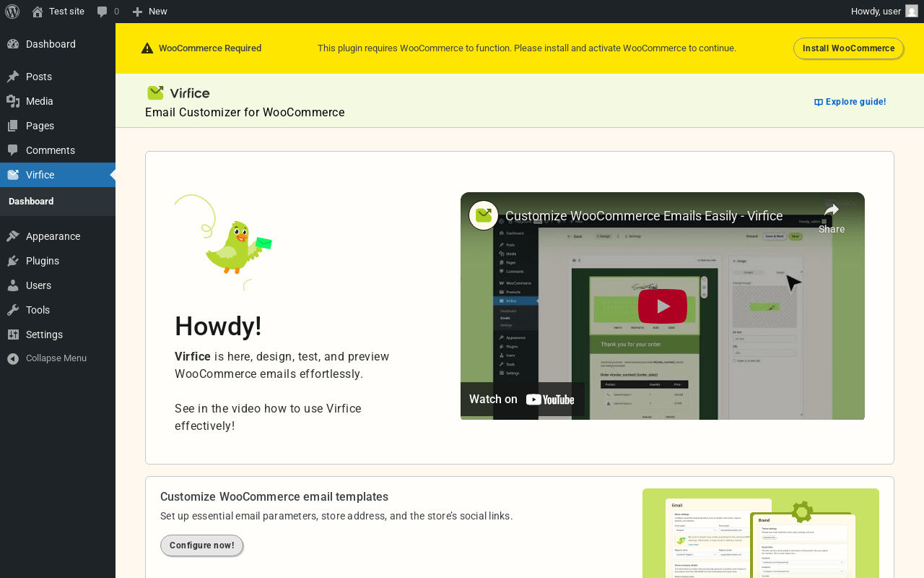The width and height of the screenshot is (924, 578).
Task: Click the New content plus button
Action: point(149,11)
